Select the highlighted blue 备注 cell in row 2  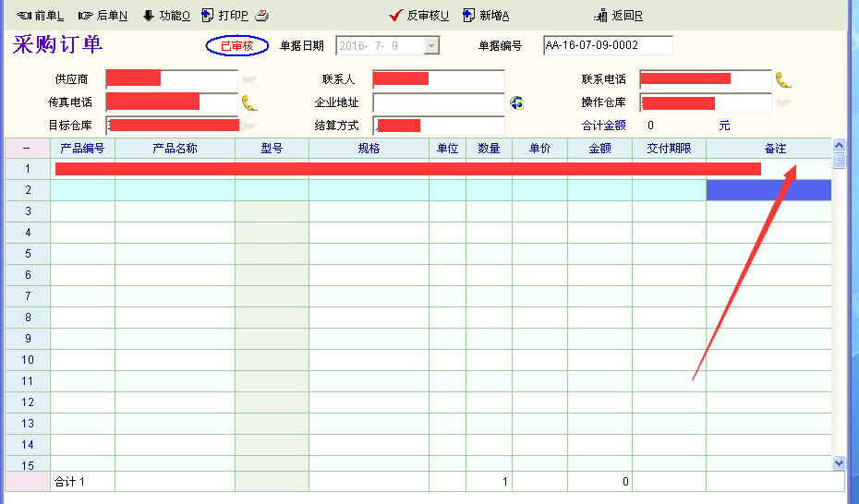[768, 190]
